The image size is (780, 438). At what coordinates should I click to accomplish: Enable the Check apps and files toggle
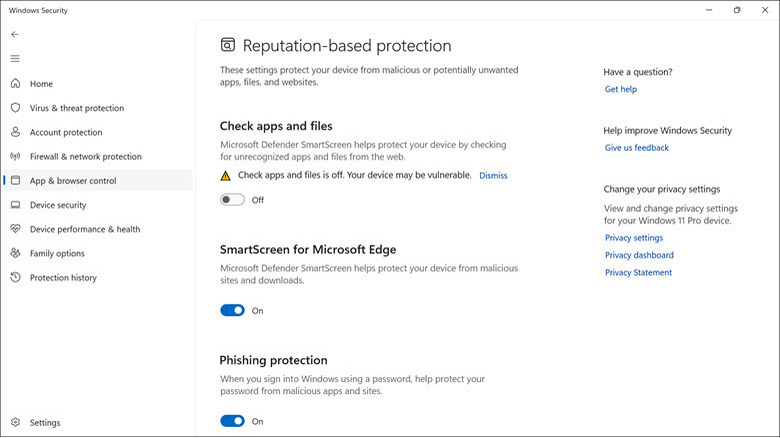(232, 200)
